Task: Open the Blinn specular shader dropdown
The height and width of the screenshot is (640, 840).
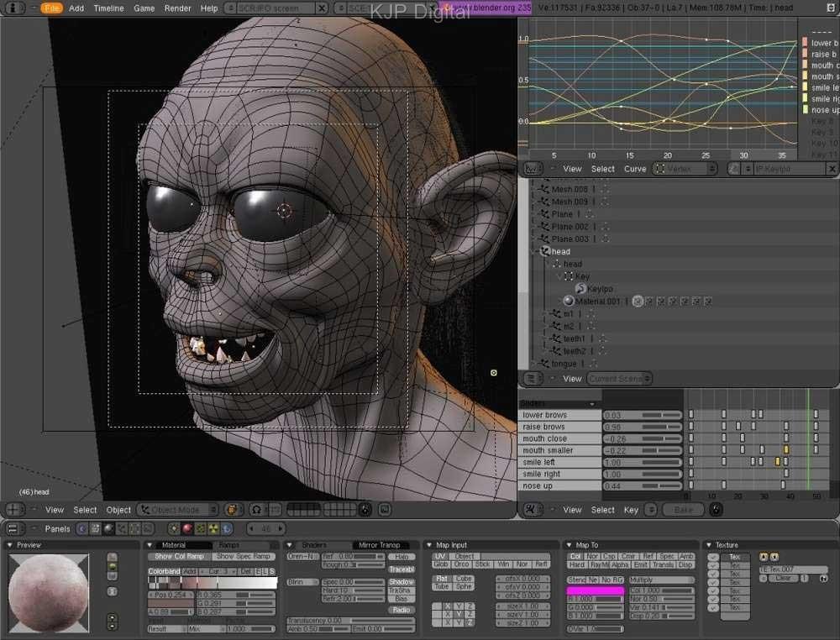Action: pos(302,581)
